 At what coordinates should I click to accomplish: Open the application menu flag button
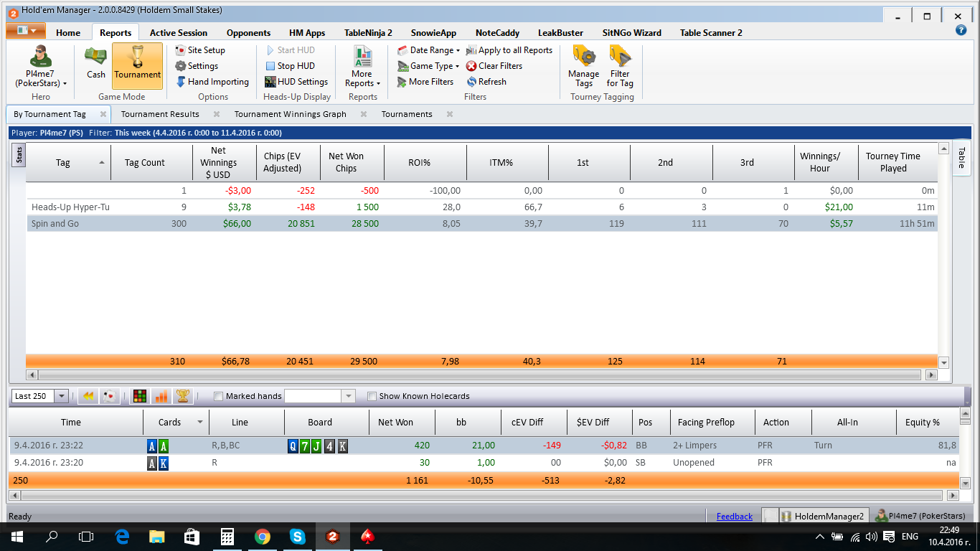point(26,31)
